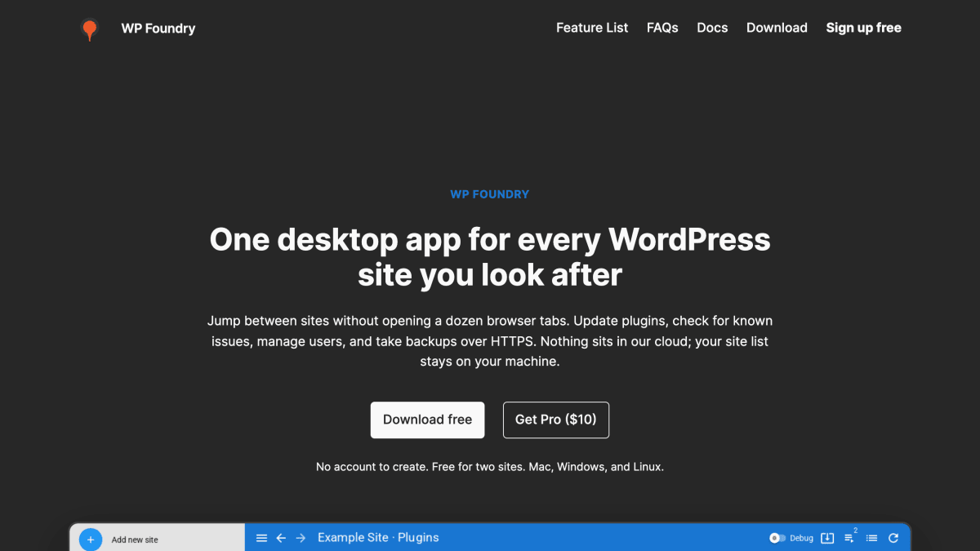Click the Add new site label
980x551 pixels.
[x=135, y=540]
